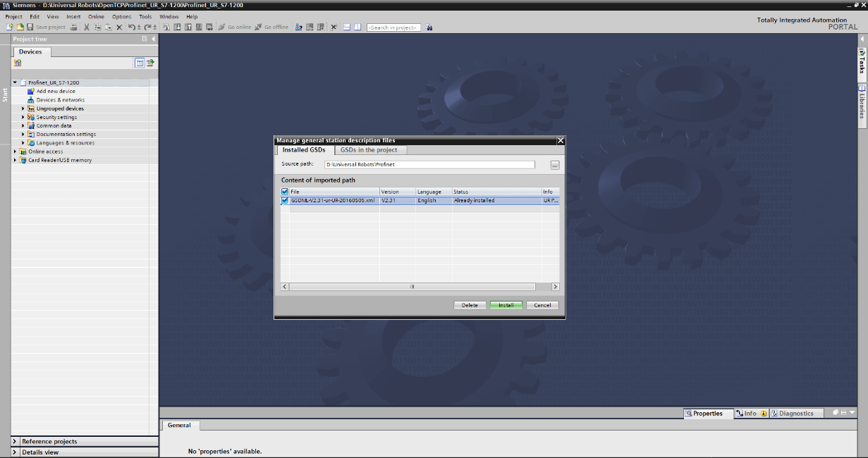The width and height of the screenshot is (868, 458).
Task: Click the Split editor vertically icon
Action: click(x=357, y=27)
